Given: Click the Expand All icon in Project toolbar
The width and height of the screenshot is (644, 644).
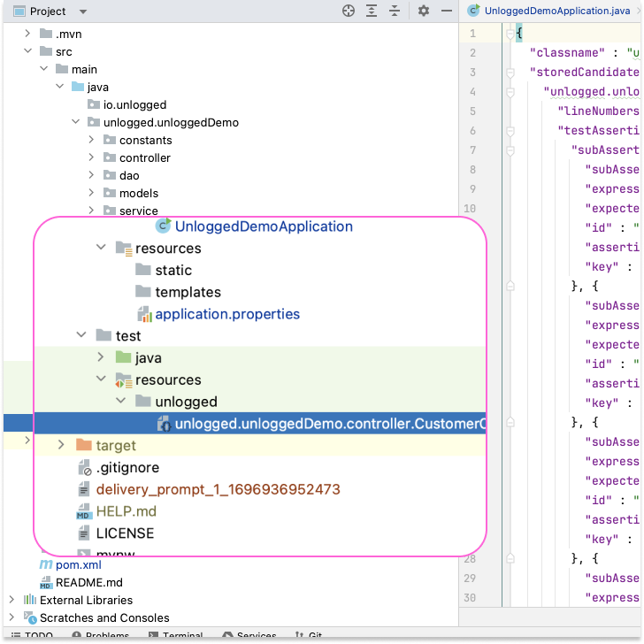Looking at the screenshot, I should (x=372, y=11).
